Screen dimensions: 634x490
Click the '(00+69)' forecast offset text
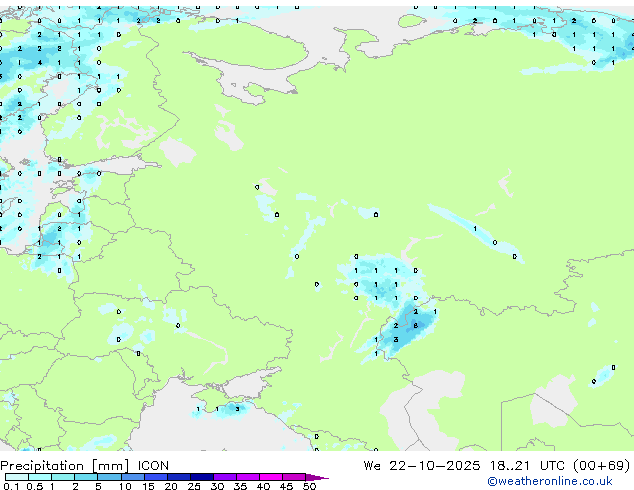tap(602, 465)
